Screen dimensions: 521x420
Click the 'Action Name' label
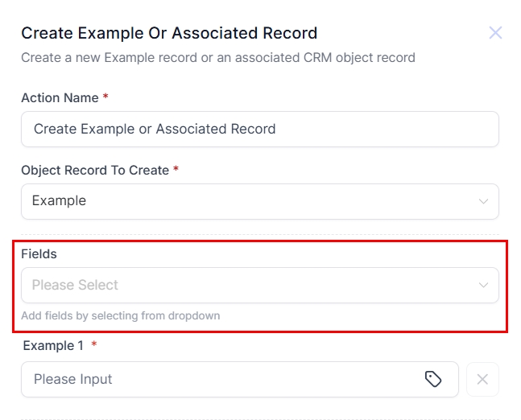point(60,97)
